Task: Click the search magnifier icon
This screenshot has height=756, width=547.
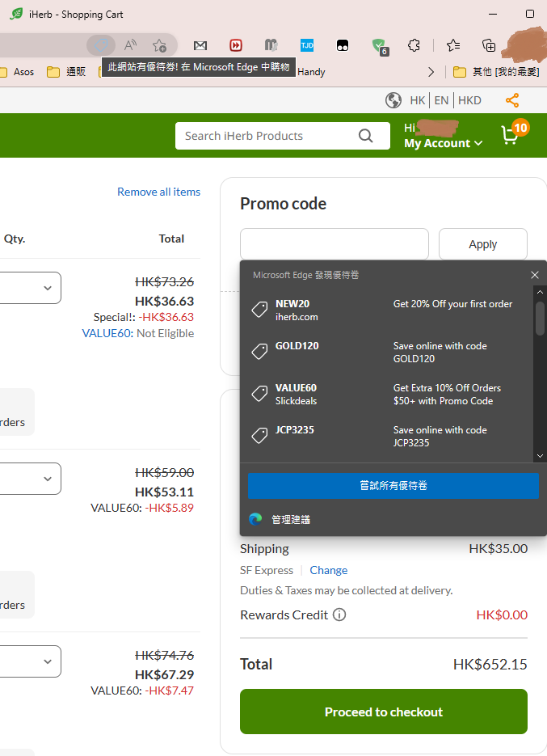Action: click(x=366, y=136)
